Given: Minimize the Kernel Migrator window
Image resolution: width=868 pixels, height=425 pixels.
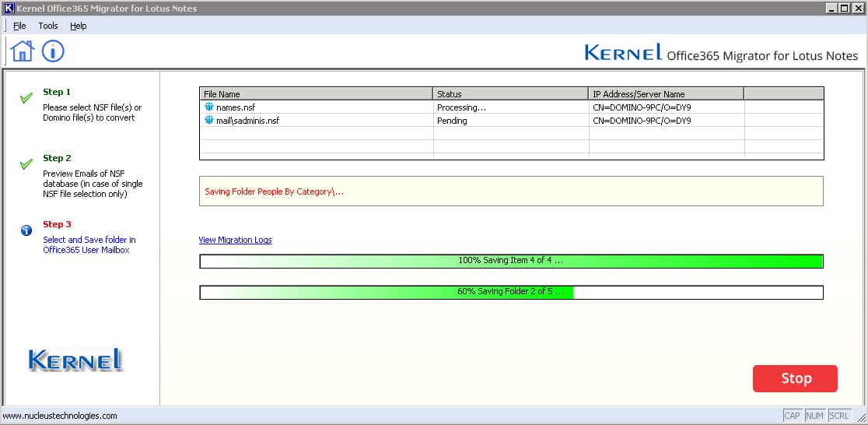Looking at the screenshot, I should [x=832, y=8].
